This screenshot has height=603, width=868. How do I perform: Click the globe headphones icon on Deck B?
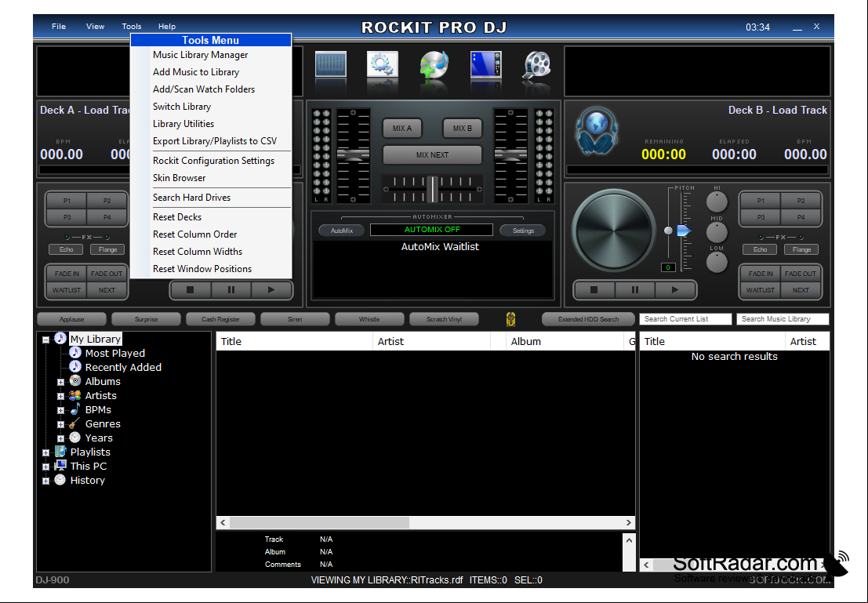597,131
